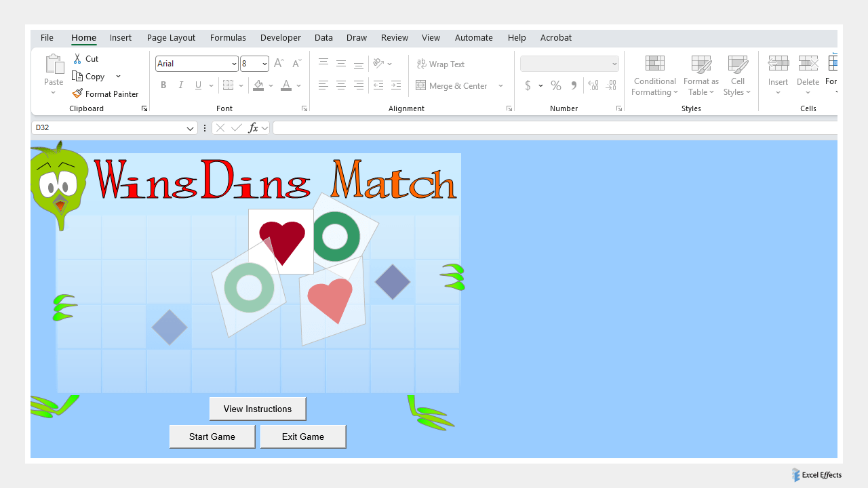The image size is (868, 488).
Task: Click the Increase Font Size icon
Action: pyautogui.click(x=279, y=64)
